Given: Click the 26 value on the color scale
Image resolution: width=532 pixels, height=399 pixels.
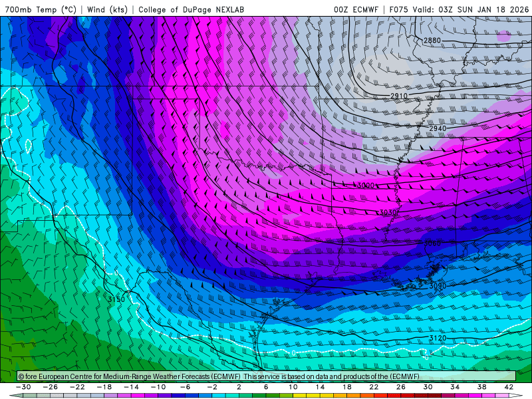Looking at the screenshot, I should [x=401, y=387].
